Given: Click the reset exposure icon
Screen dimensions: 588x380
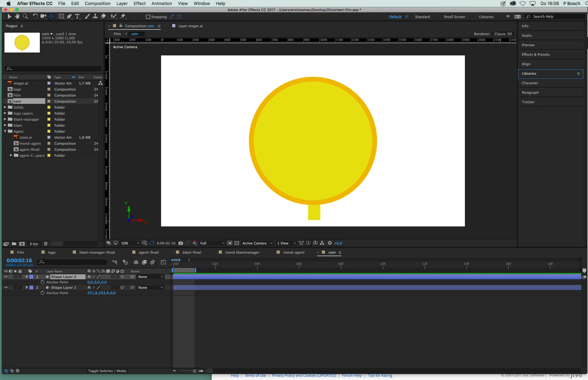Looking at the screenshot, I should [330, 243].
